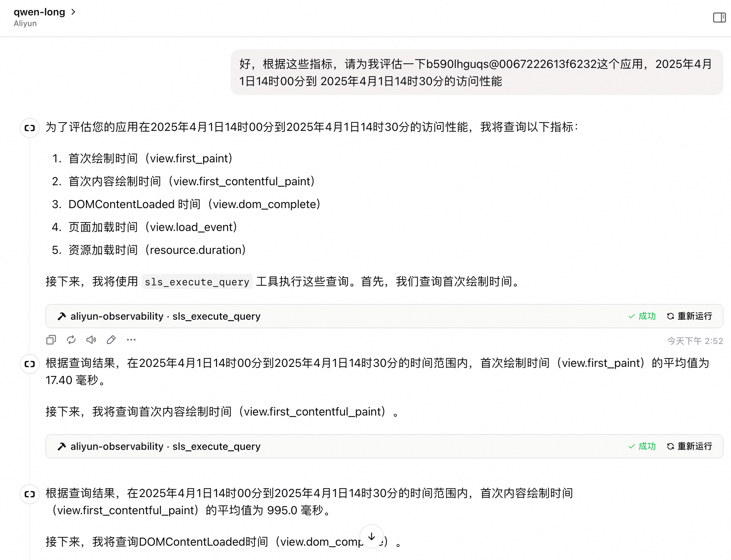Screen dimensions: 731x560
Task: Rerun the second sls_execute_query tool call
Action: point(689,446)
